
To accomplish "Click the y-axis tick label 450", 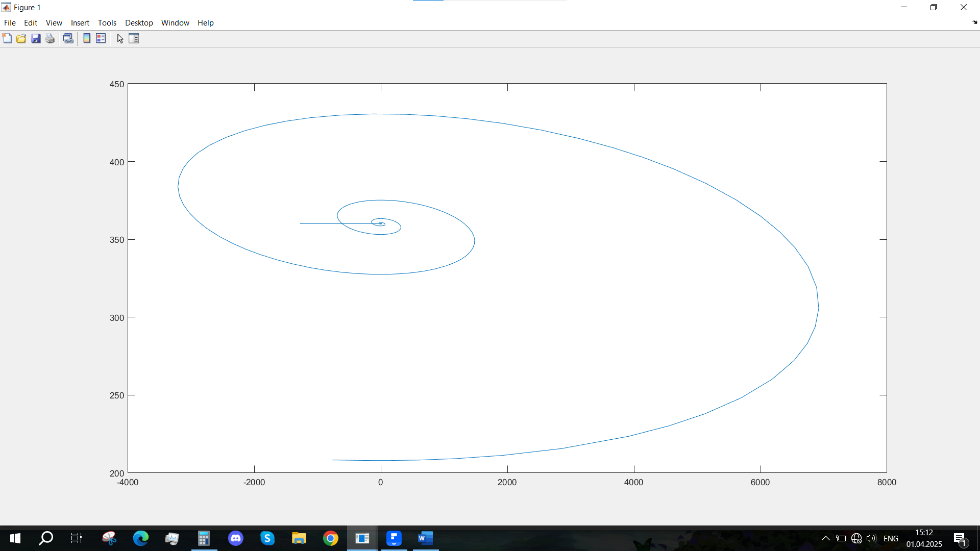I will tap(117, 84).
